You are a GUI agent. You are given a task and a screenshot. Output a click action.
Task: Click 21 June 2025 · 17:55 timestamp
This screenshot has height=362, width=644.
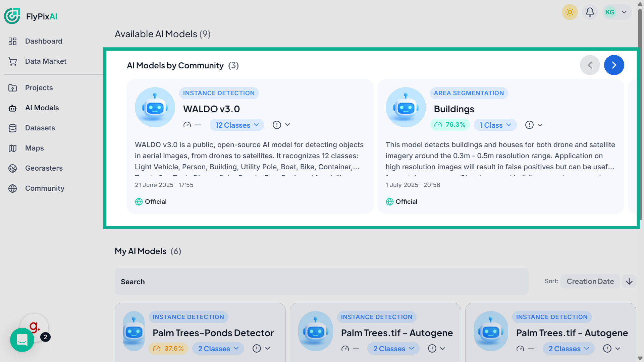point(164,185)
